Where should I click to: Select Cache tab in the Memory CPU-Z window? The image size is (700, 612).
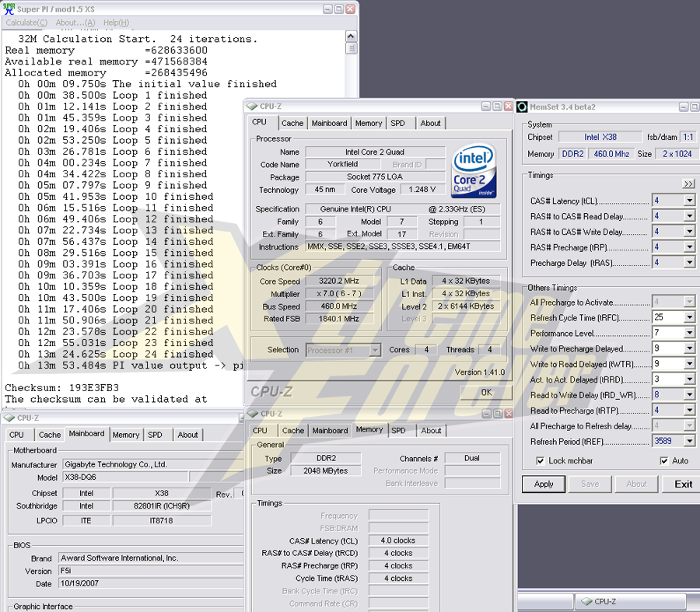tap(293, 431)
